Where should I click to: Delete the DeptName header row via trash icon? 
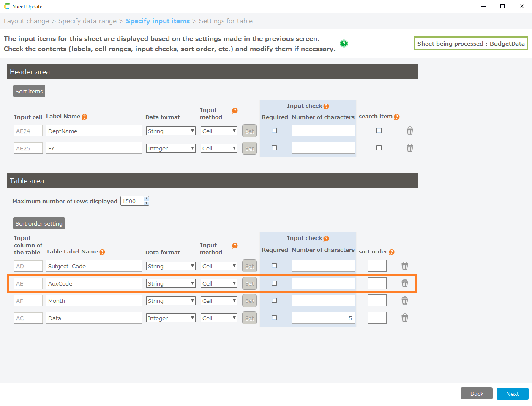[x=409, y=131]
